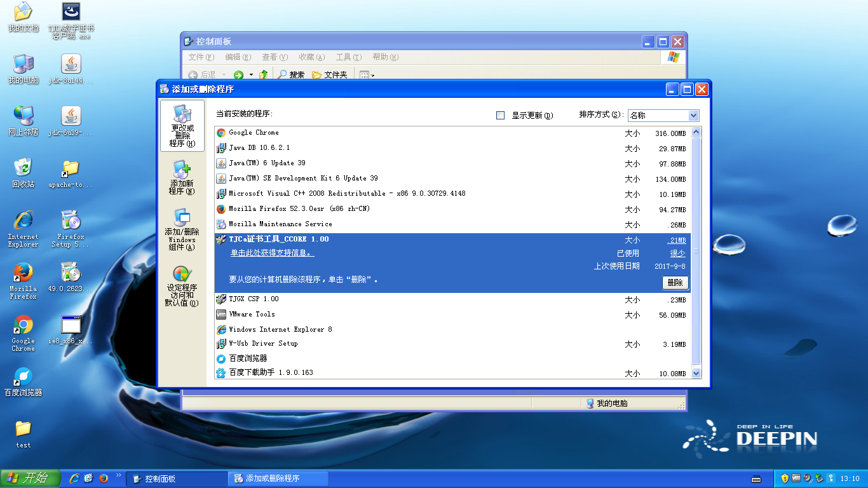This screenshot has width=868, height=488.
Task: Launch Firefox from quick launch bar
Action: (104, 478)
